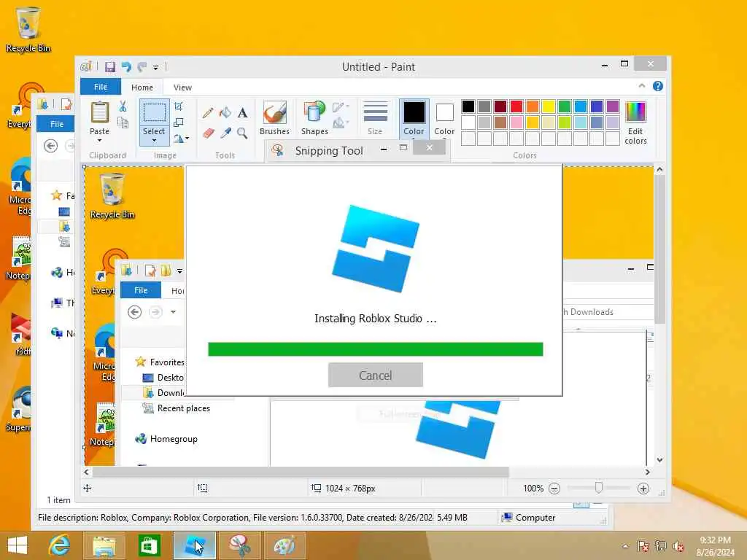Click the Copy icon in Clipboard group
This screenshot has height=560, width=747.
123,122
